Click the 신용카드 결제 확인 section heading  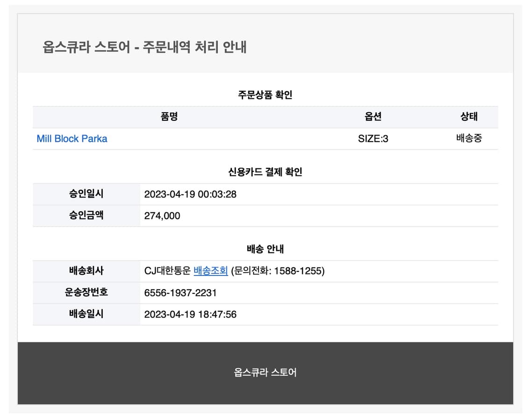click(x=265, y=172)
